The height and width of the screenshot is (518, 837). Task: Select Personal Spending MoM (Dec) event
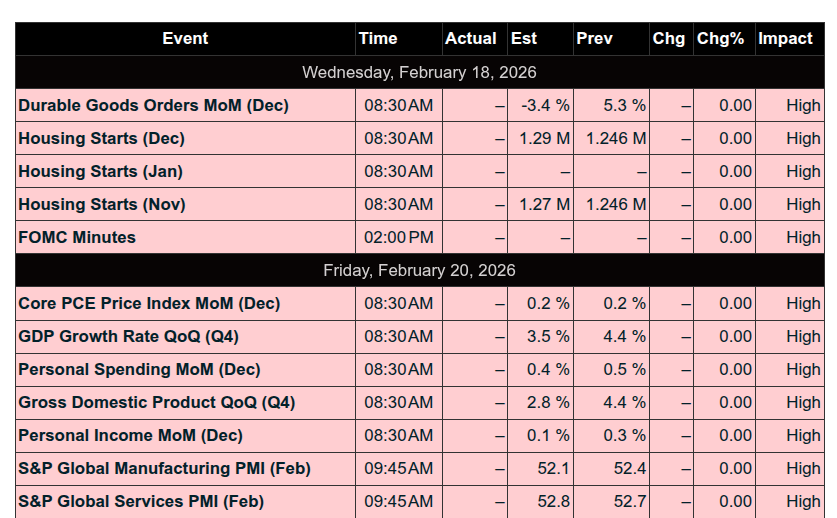pos(139,369)
